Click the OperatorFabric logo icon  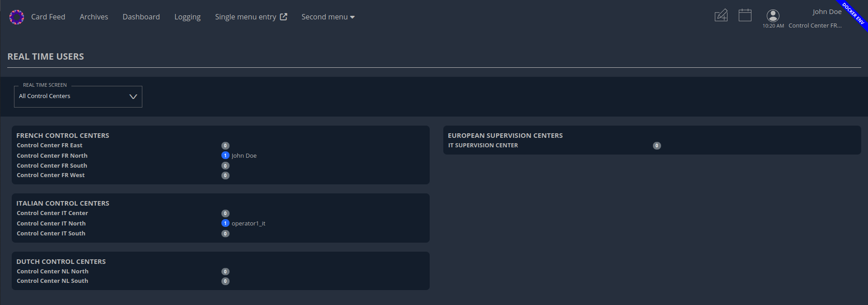pos(17,17)
